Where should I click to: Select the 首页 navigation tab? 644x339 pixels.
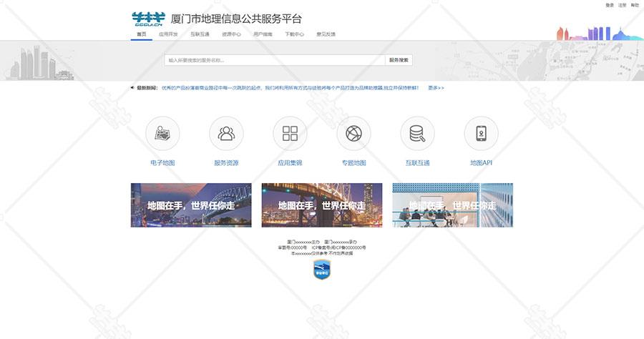(141, 34)
